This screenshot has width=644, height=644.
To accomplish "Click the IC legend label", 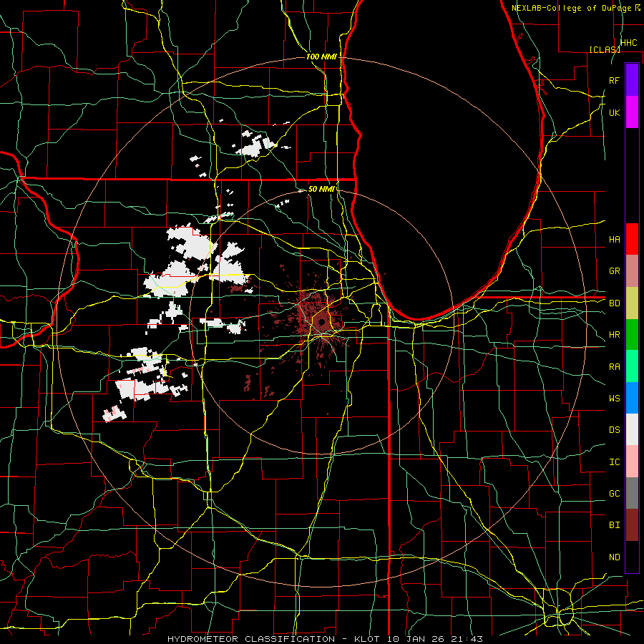I will click(614, 462).
